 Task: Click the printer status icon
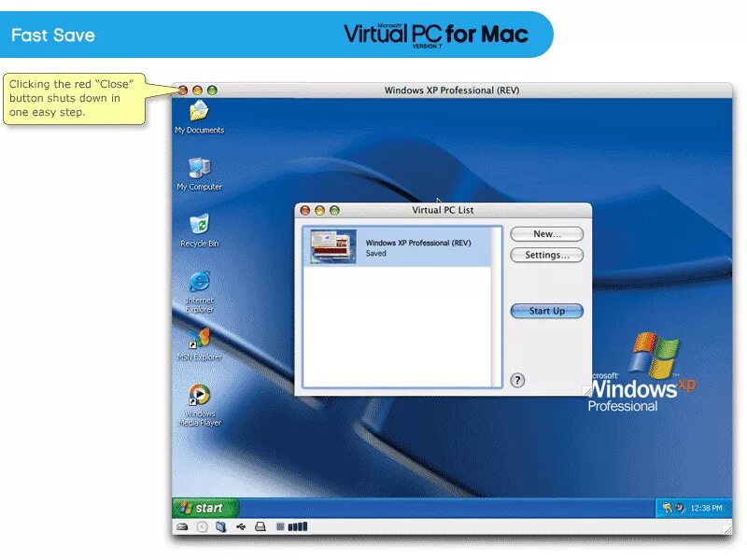pos(261,526)
